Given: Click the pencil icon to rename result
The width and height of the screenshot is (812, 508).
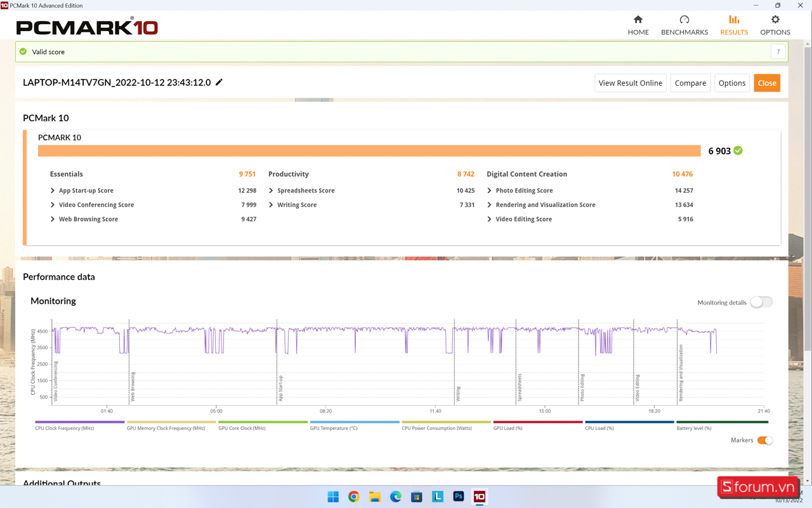Looking at the screenshot, I should [219, 82].
